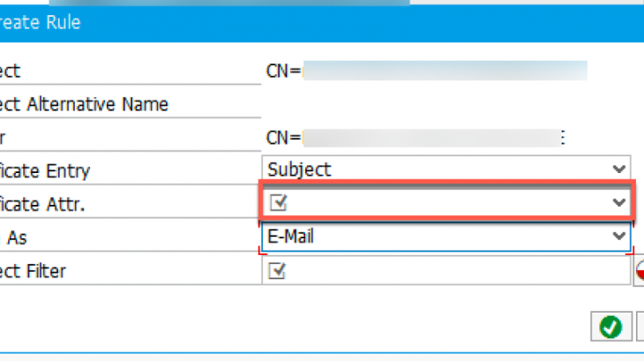Expand the Certificate Entry dropdown arrow

tap(618, 169)
